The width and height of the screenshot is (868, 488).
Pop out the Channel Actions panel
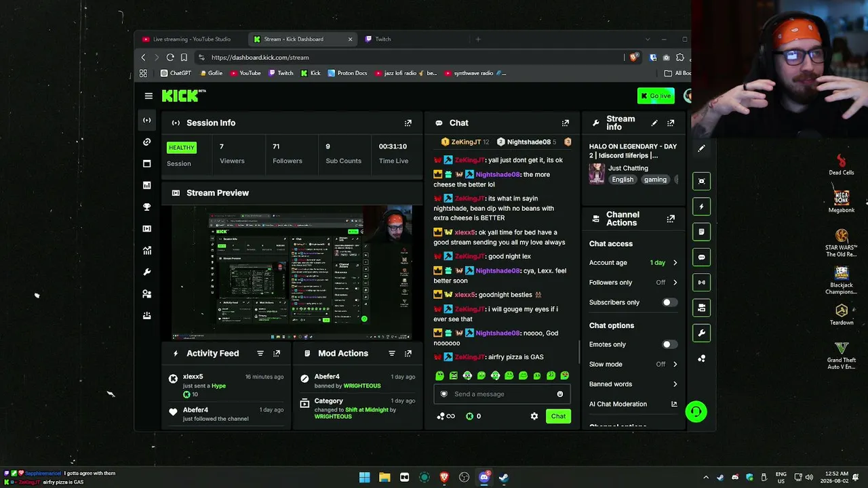click(671, 218)
